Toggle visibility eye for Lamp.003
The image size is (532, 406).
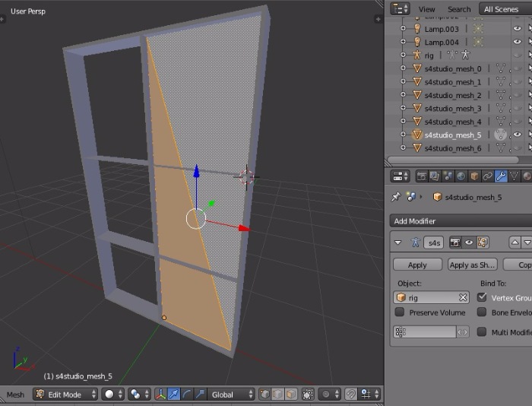(518, 29)
